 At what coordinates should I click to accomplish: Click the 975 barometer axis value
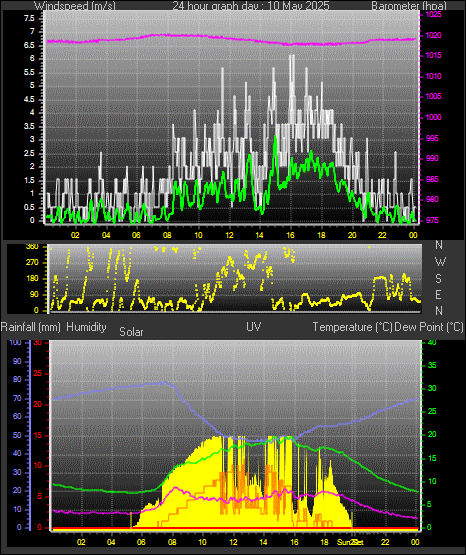pos(432,220)
